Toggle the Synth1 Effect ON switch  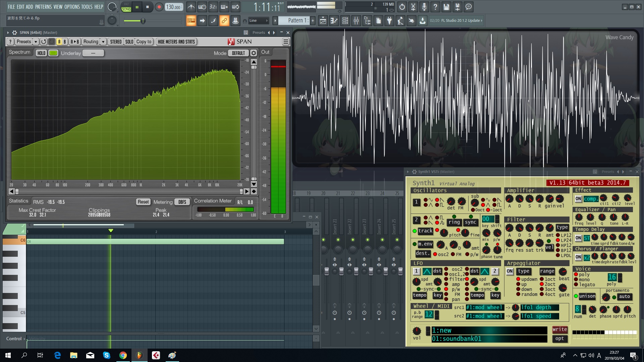(578, 199)
